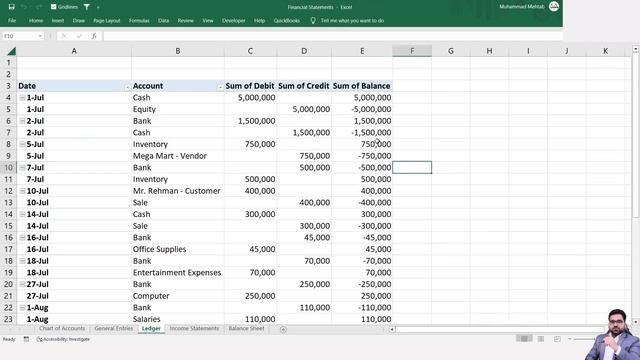This screenshot has width=640, height=360.
Task: Open the Developer ribbon tab
Action: [x=234, y=20]
